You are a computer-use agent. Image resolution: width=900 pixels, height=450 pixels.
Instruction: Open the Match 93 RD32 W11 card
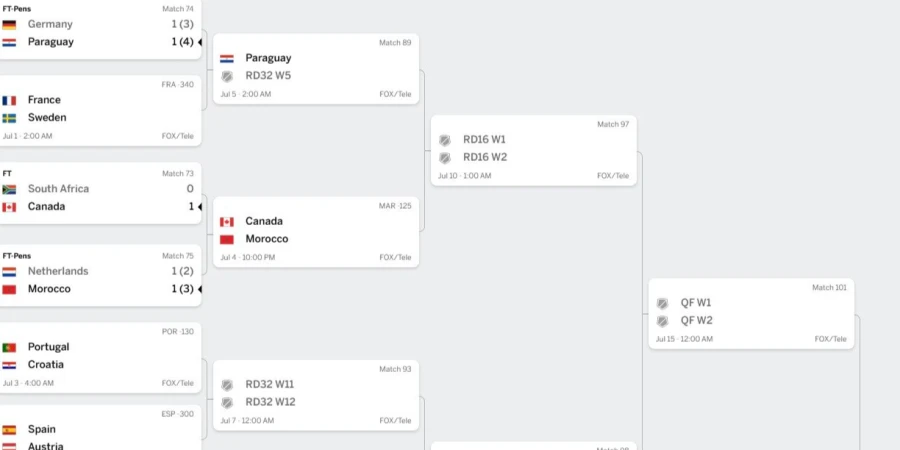pos(316,395)
